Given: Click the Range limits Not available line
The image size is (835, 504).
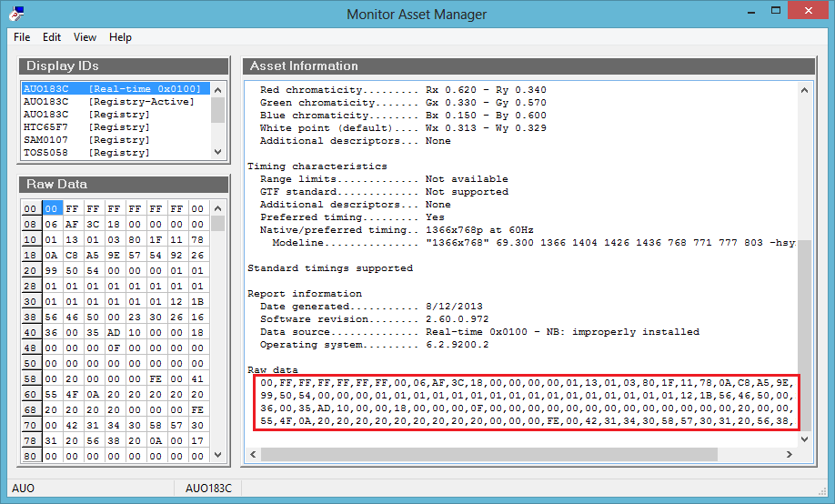Looking at the screenshot, I should pyautogui.click(x=384, y=179).
